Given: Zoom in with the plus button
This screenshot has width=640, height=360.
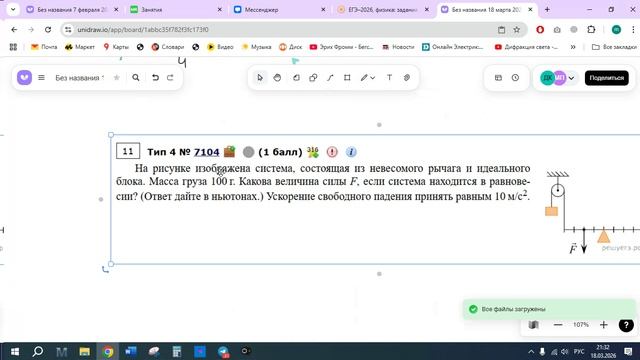Looking at the screenshot, I should (x=604, y=325).
